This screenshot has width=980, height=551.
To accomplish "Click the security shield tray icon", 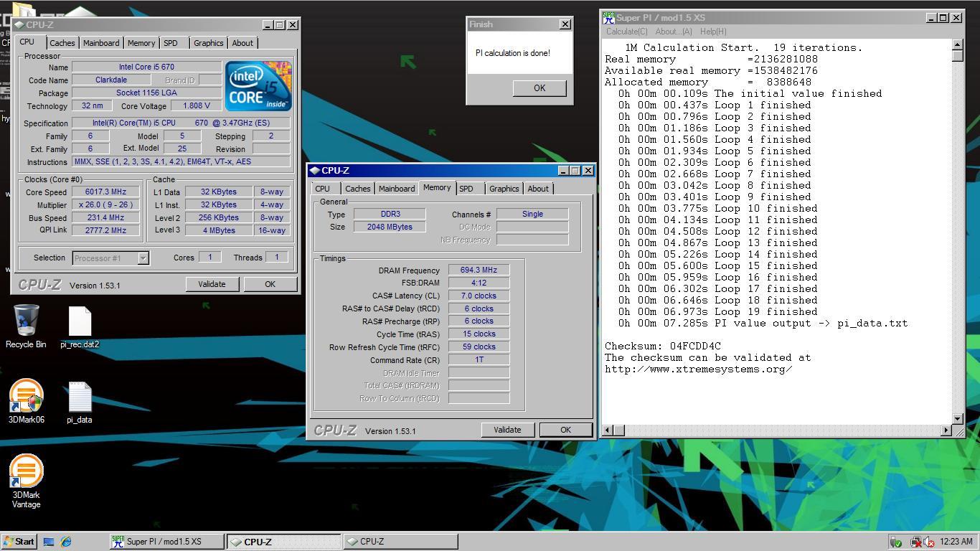I will (895, 542).
